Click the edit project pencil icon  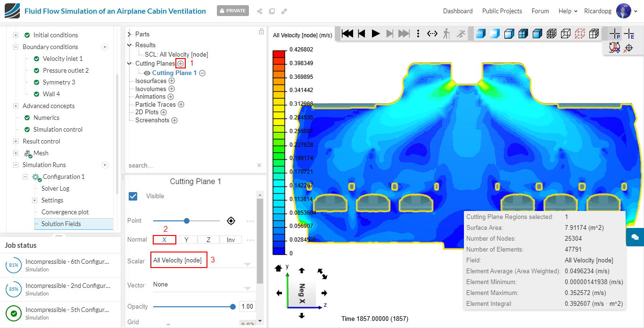click(x=284, y=11)
